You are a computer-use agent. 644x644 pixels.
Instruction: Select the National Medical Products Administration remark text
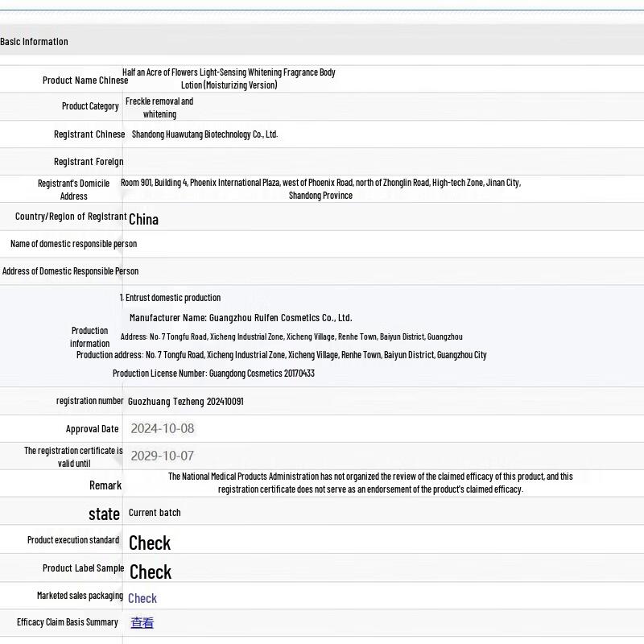coord(370,483)
